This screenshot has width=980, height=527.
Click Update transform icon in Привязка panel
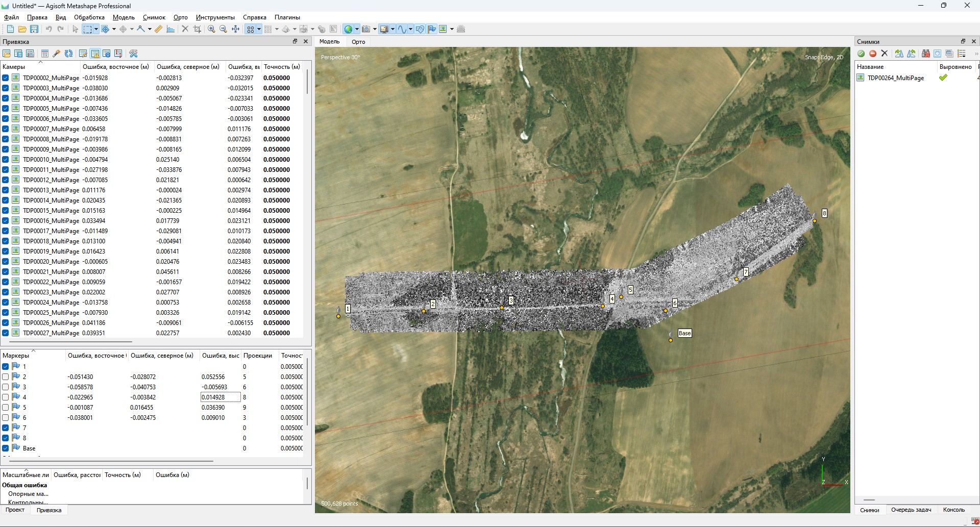pos(69,54)
